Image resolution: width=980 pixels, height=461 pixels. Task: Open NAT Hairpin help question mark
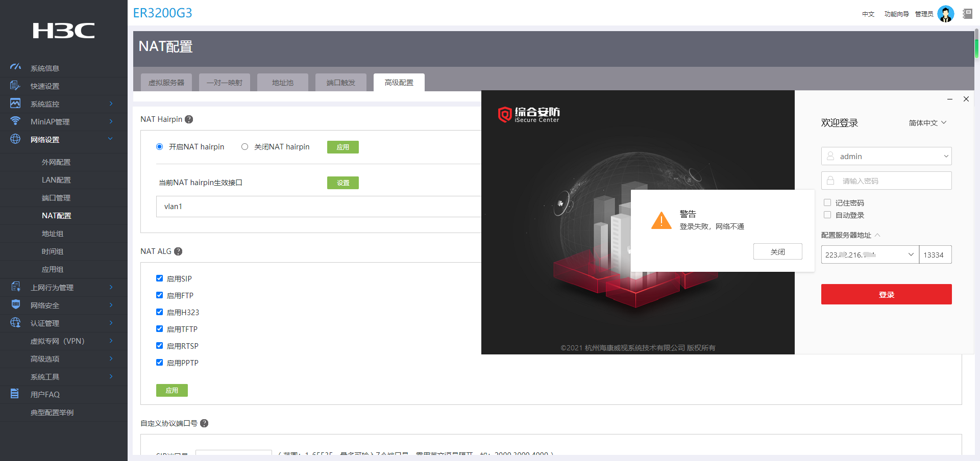(189, 119)
